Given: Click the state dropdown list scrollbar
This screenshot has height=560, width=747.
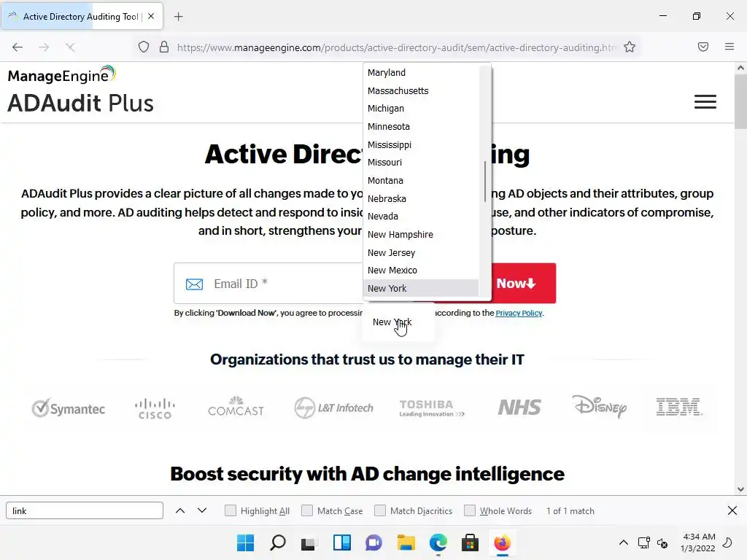Looking at the screenshot, I should pos(485,181).
